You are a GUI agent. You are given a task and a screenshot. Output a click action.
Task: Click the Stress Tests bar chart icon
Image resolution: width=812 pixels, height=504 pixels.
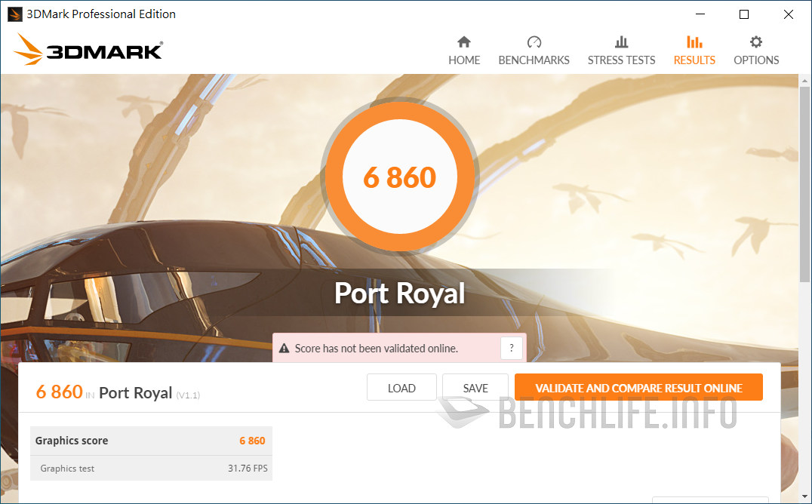[621, 42]
